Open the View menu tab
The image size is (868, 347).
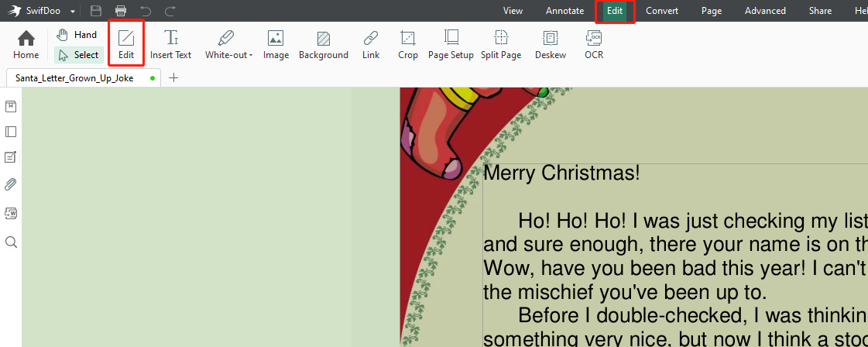point(513,11)
